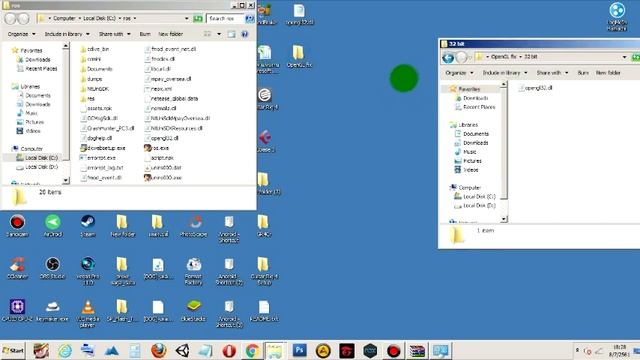This screenshot has height=360, width=640.
Task: Open Include in library dropdown in the ros window
Action: [x=67, y=34]
